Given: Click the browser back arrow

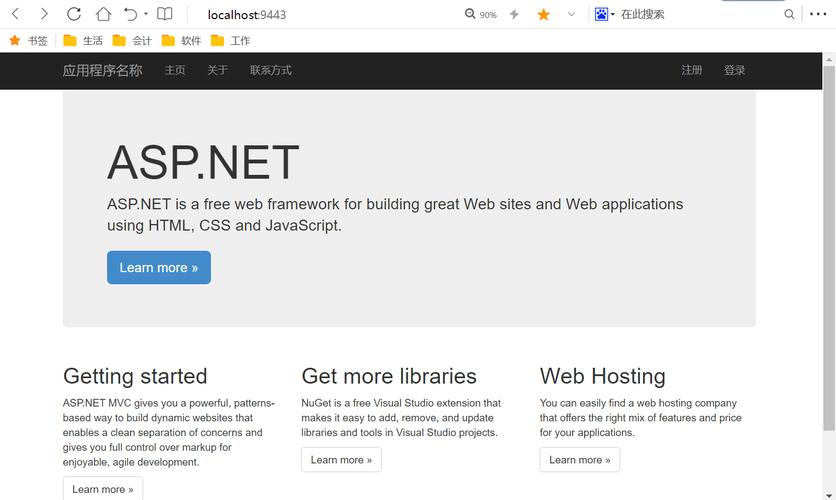Looking at the screenshot, I should click(15, 14).
